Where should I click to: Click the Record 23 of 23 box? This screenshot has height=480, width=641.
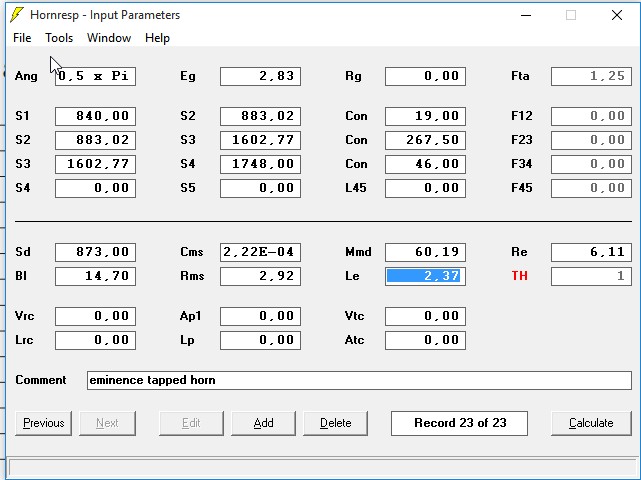coord(459,423)
